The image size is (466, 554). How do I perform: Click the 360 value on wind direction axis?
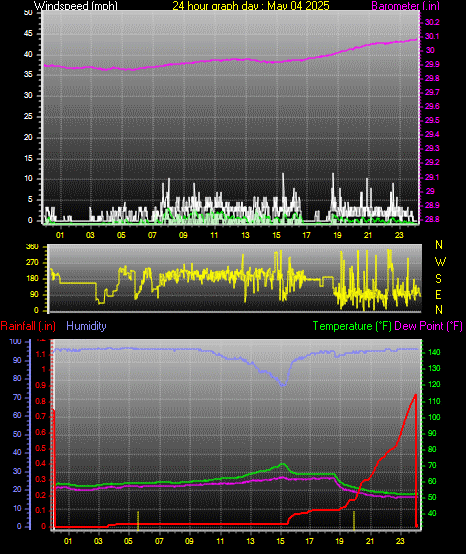point(32,247)
